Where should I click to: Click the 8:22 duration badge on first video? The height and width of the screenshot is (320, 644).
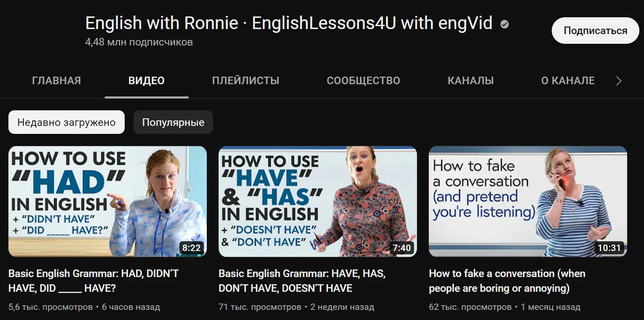191,248
